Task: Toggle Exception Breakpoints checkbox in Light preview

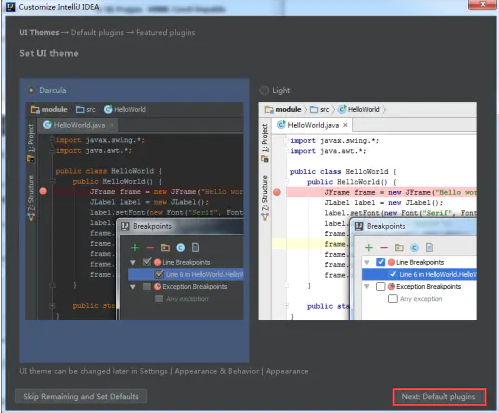Action: coord(380,286)
